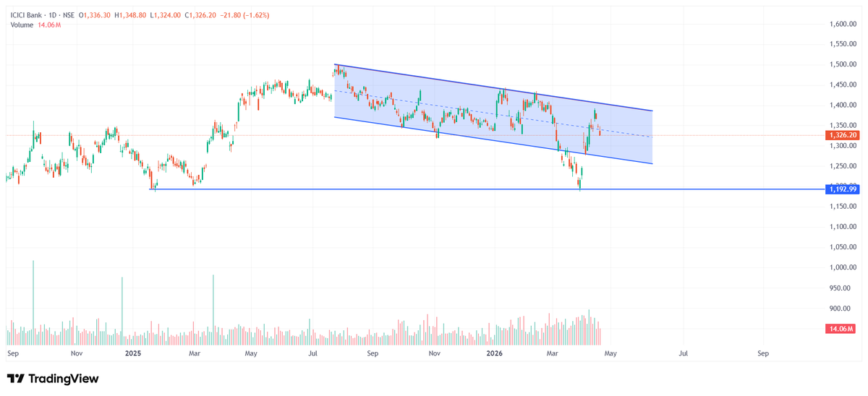Click the 2025 label on the time axis
Image resolution: width=868 pixels, height=396 pixels.
pos(132,354)
